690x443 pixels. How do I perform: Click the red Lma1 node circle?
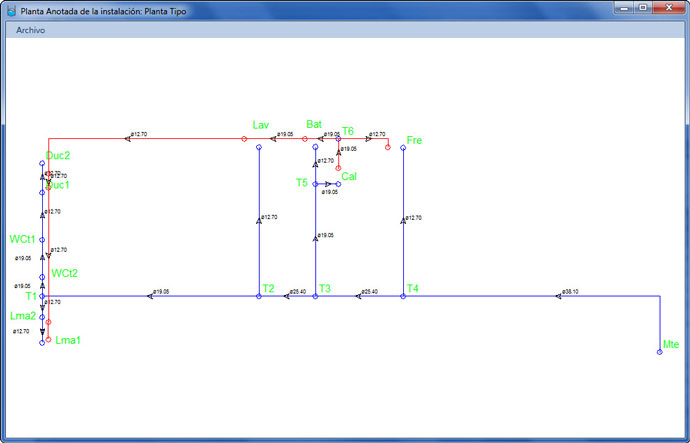48,339
